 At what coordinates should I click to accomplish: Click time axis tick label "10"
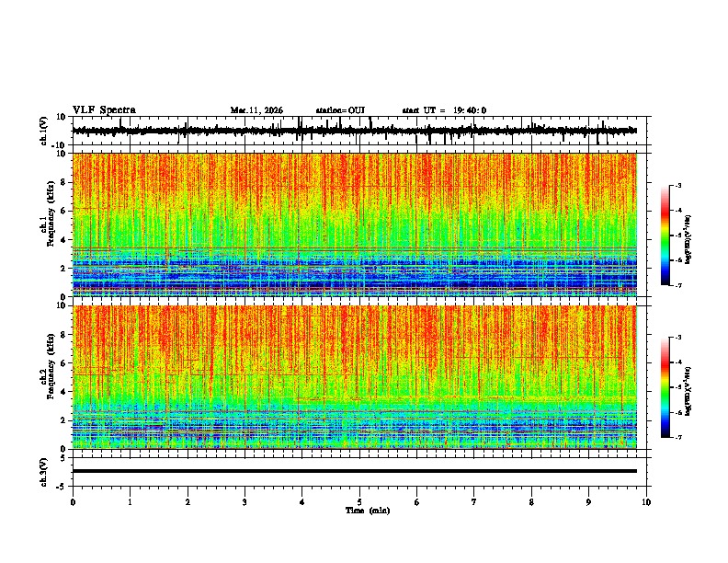(646, 502)
